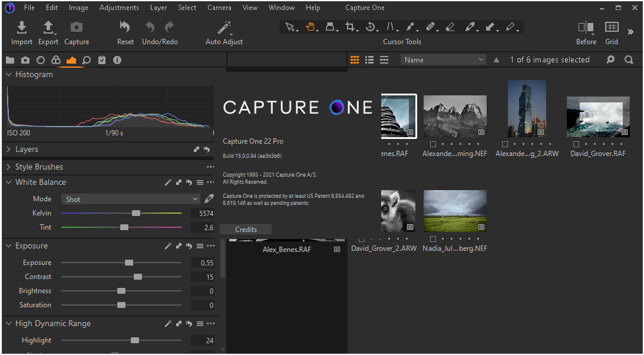Open the White Balance Mode dropdown

tap(131, 200)
